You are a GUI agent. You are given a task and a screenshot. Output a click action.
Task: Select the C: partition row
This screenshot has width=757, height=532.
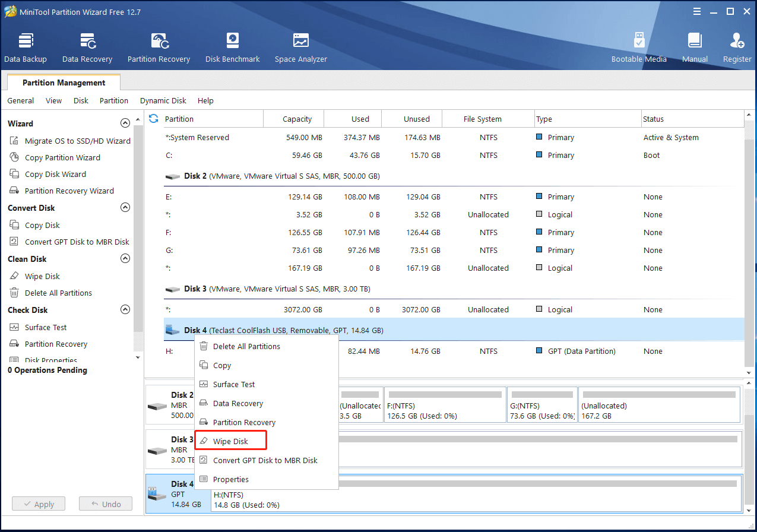click(x=454, y=155)
